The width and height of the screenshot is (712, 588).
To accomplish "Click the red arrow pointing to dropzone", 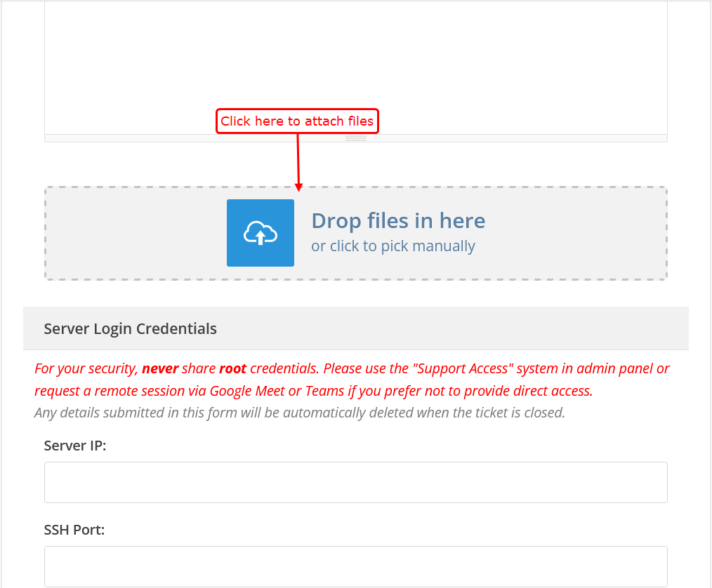I will click(x=298, y=161).
